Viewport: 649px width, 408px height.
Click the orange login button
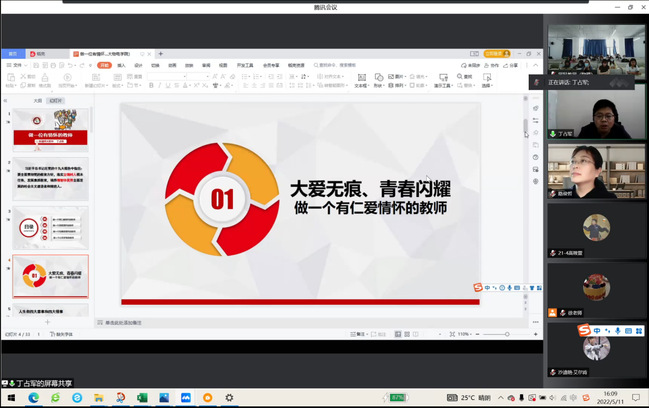click(x=496, y=53)
